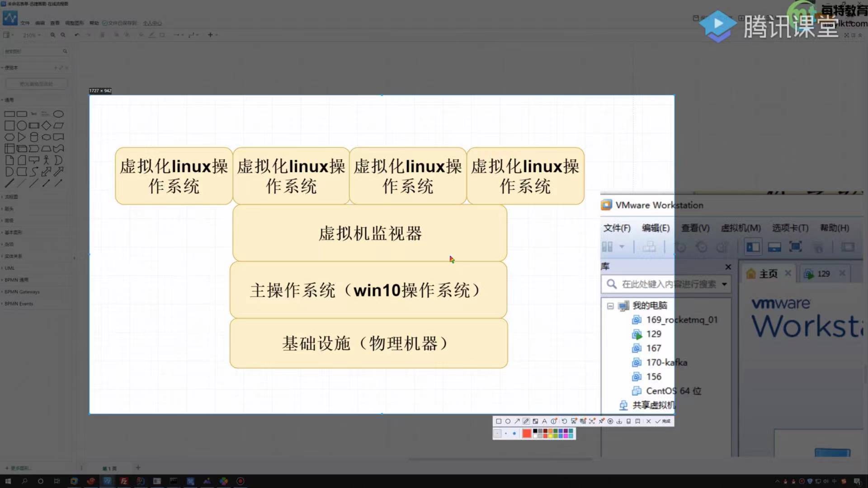Image resolution: width=868 pixels, height=488 pixels.
Task: Open the VMware power dropdown arrow
Action: [x=622, y=247]
